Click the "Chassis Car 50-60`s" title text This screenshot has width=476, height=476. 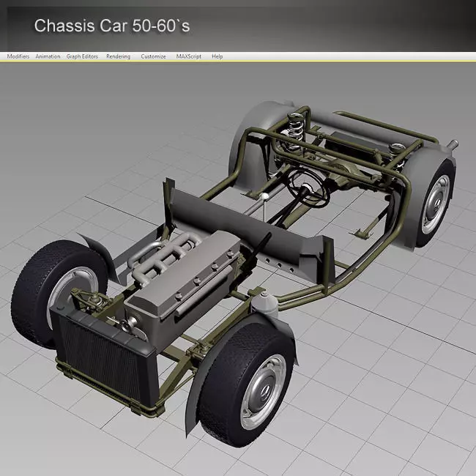point(112,26)
